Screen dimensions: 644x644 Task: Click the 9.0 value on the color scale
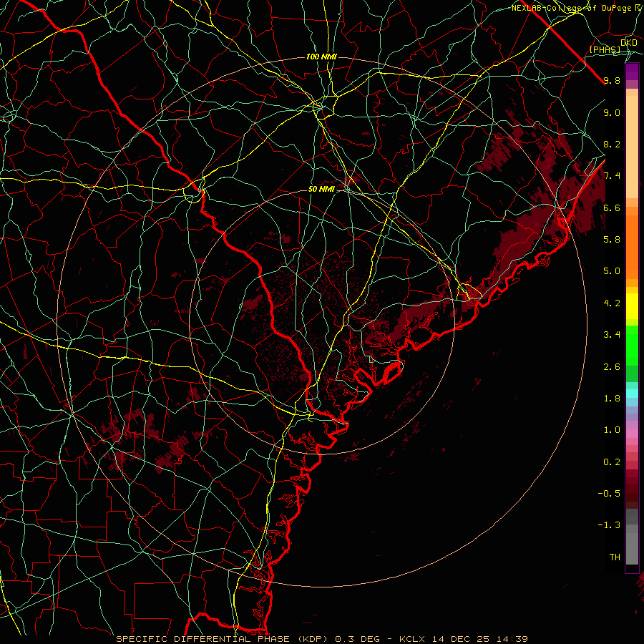pyautogui.click(x=612, y=112)
